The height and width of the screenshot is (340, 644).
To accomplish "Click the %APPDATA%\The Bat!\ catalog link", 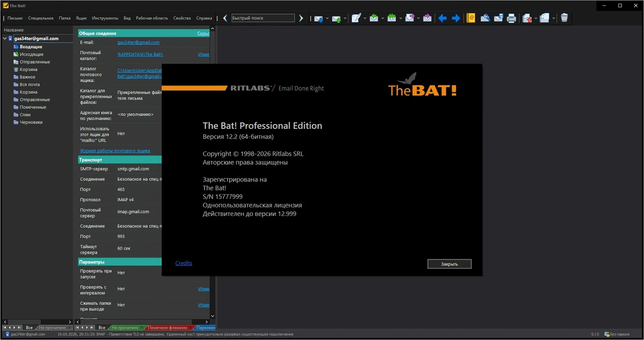I will pos(140,54).
